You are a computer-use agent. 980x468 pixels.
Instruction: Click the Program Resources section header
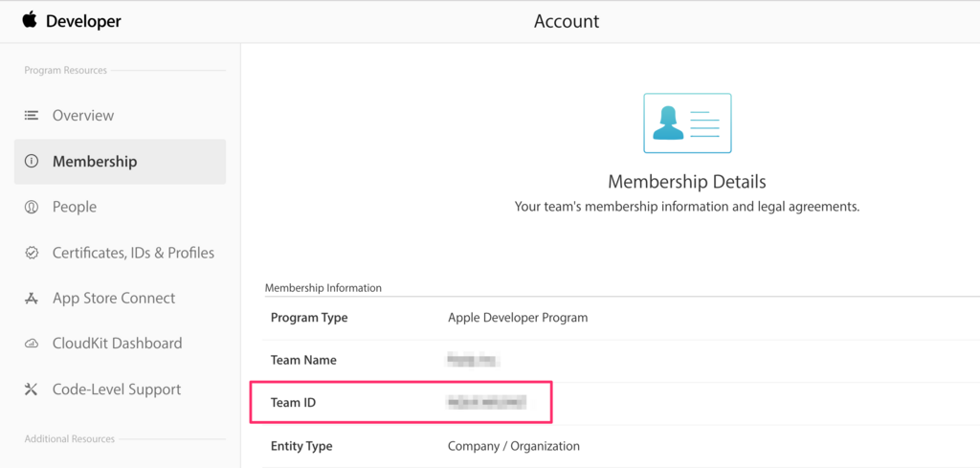pyautogui.click(x=66, y=70)
